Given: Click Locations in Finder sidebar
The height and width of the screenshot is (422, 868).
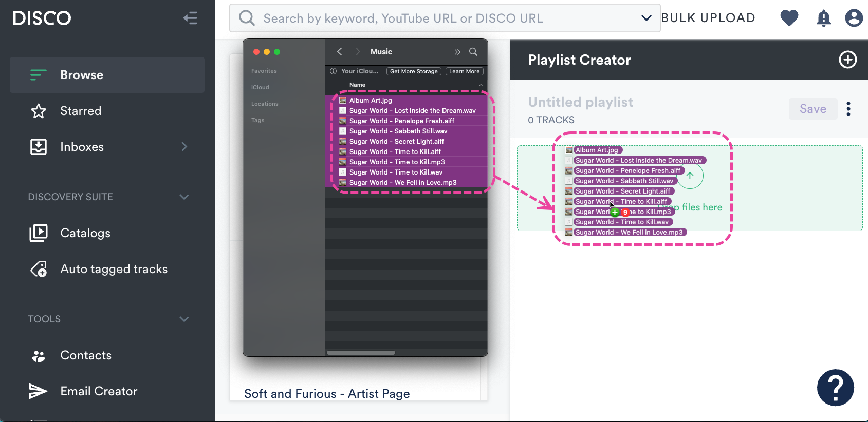Looking at the screenshot, I should point(265,104).
